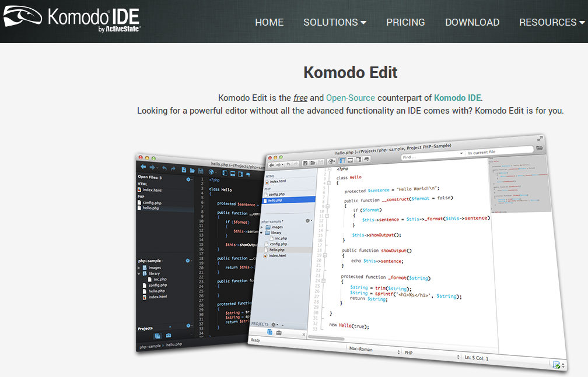Open php-sample gear menu in light window
The width and height of the screenshot is (588, 377).
click(x=308, y=221)
